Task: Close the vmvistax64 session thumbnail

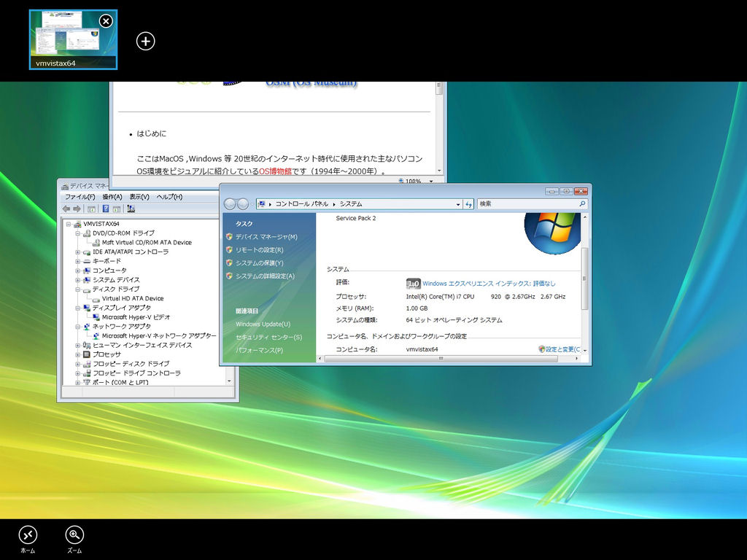Action: [106, 21]
